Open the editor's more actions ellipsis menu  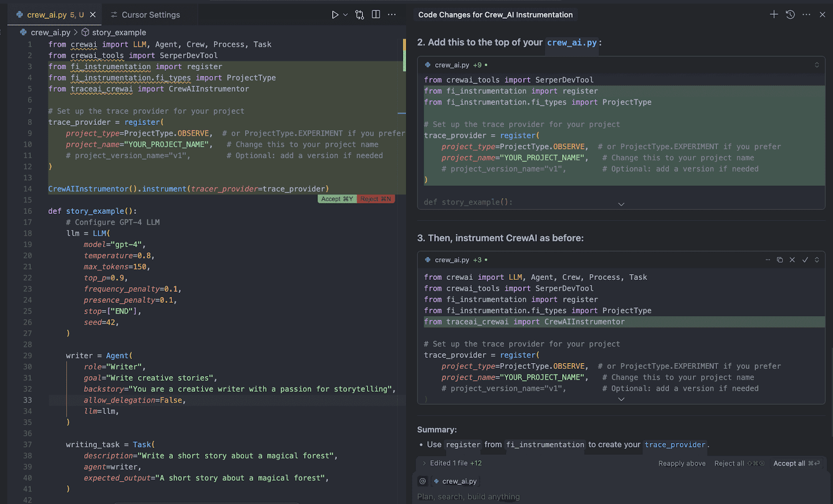point(392,15)
